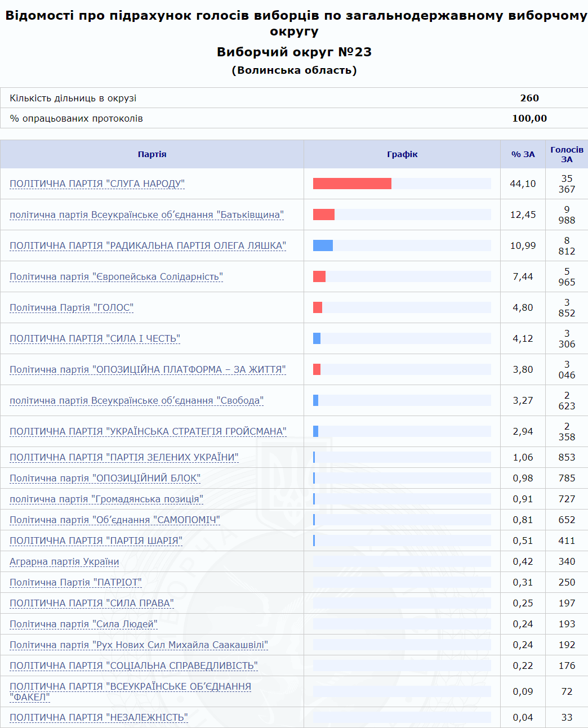Click "РАДИКАЛЬНА ПАРТІЯ ОЛЕГА ЛЯШКА" link
Image resolution: width=588 pixels, height=728 pixels.
148,245
